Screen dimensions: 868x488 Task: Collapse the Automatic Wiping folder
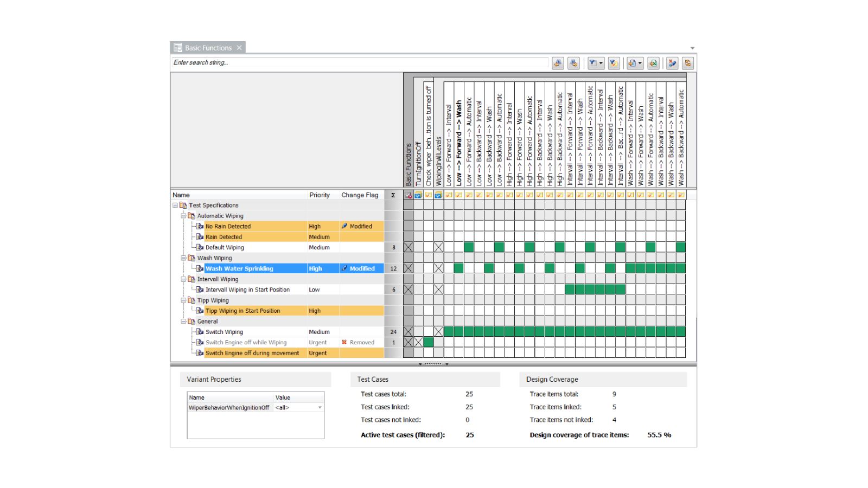tap(183, 216)
